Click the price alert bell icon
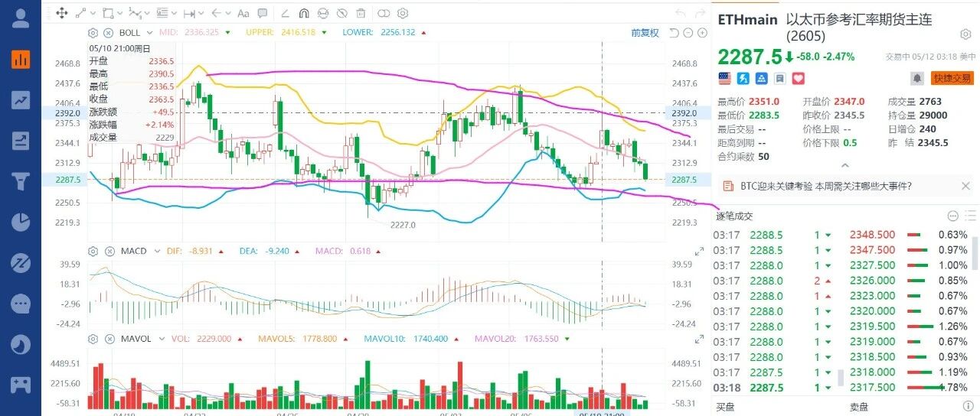980x416 pixels. point(917,78)
